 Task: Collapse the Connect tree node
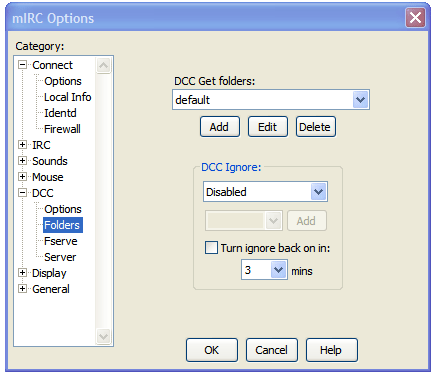[x=22, y=65]
